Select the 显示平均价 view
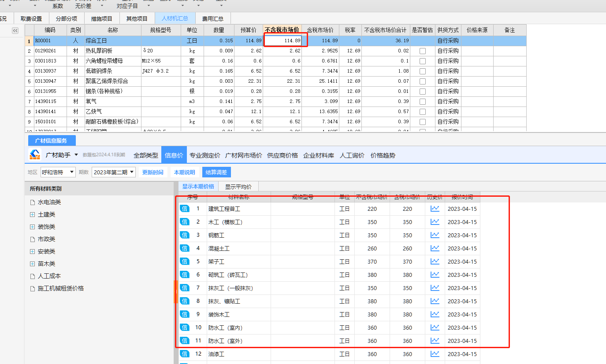The image size is (606, 364). (x=238, y=187)
